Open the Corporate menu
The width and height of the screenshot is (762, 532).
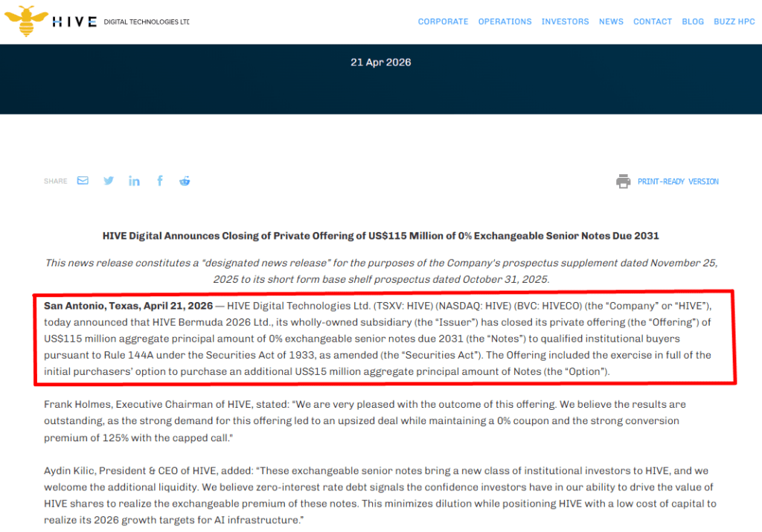point(443,22)
